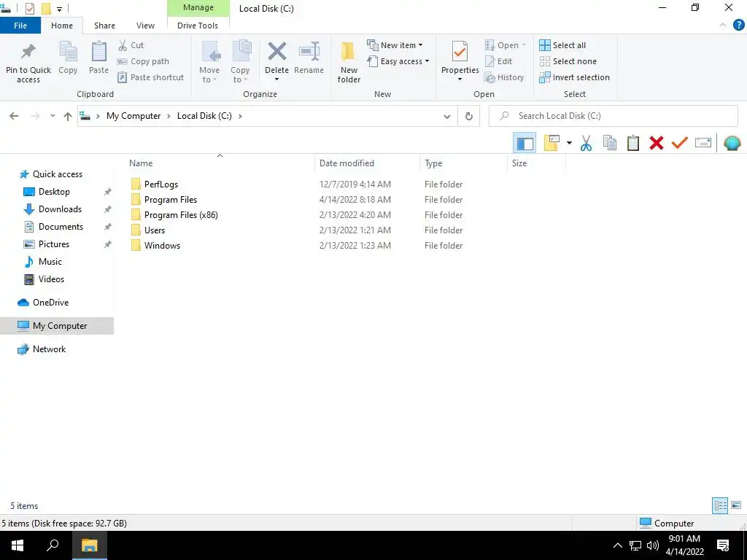Click clipboard Paste icon in lower toolbar
The image size is (747, 560).
pos(632,143)
